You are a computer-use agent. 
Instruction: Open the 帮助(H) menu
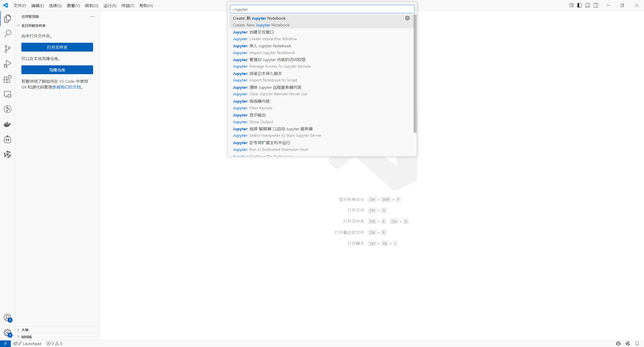click(x=146, y=6)
